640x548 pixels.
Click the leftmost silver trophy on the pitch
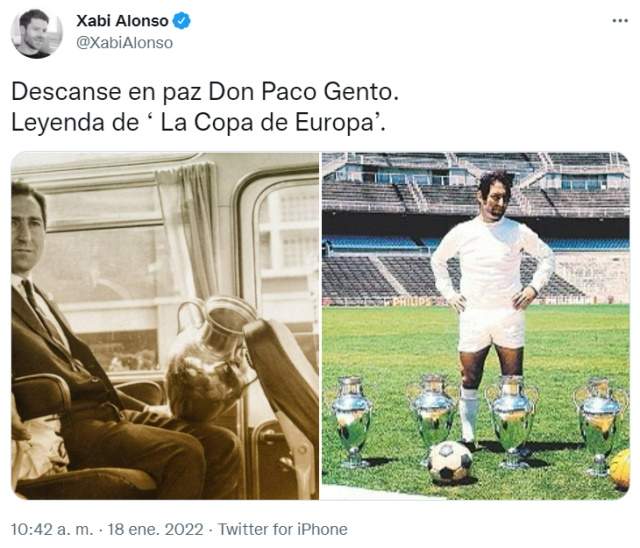click(351, 422)
